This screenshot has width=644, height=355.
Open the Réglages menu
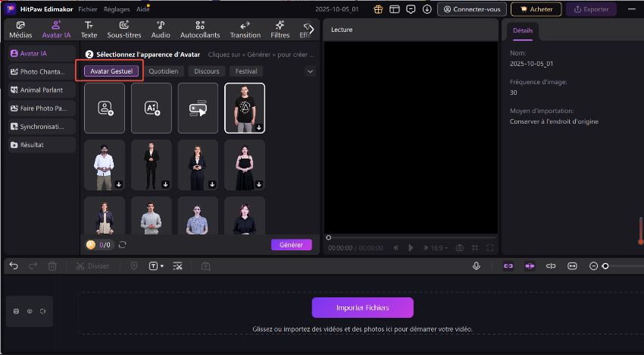[117, 9]
